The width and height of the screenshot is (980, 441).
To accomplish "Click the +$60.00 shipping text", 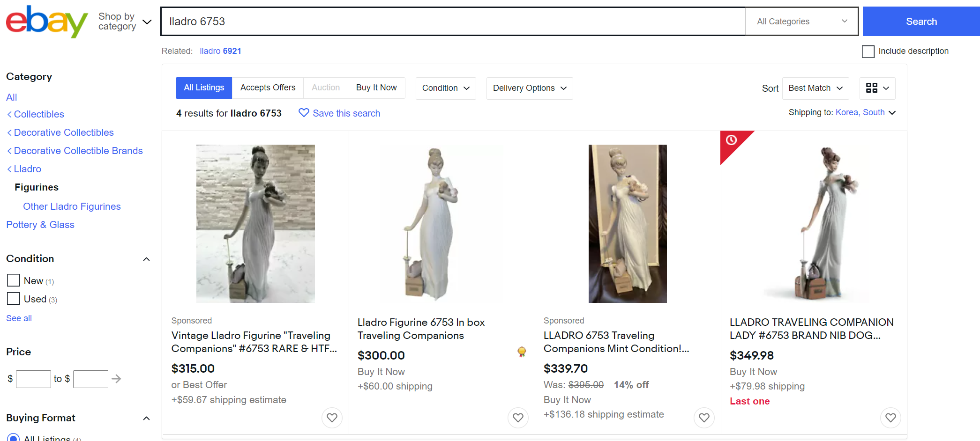I will (x=395, y=386).
